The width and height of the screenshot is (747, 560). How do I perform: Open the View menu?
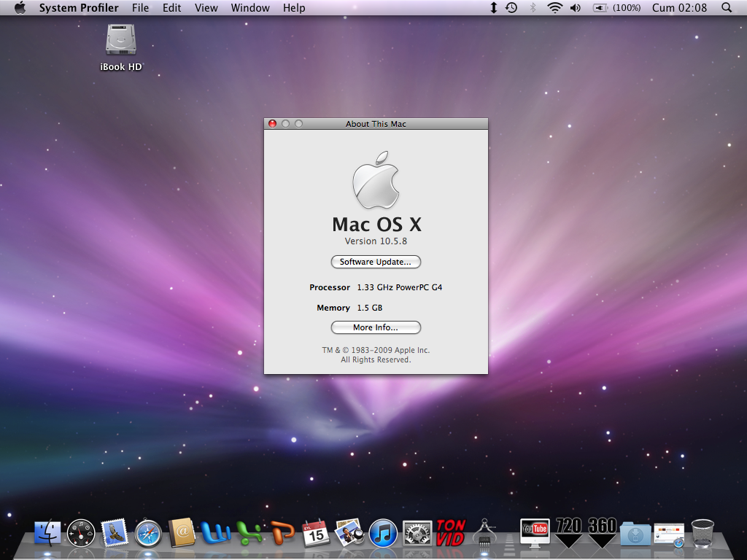206,7
